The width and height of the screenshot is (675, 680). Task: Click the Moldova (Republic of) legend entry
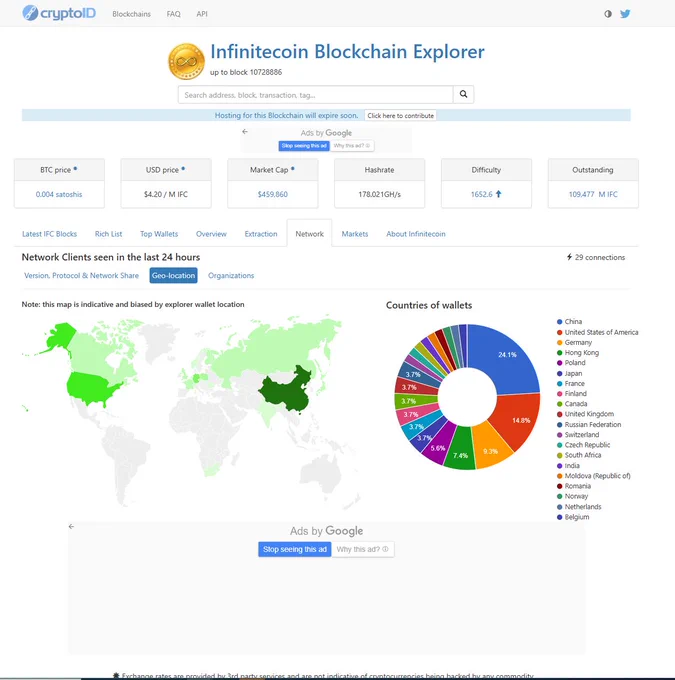pyautogui.click(x=594, y=476)
